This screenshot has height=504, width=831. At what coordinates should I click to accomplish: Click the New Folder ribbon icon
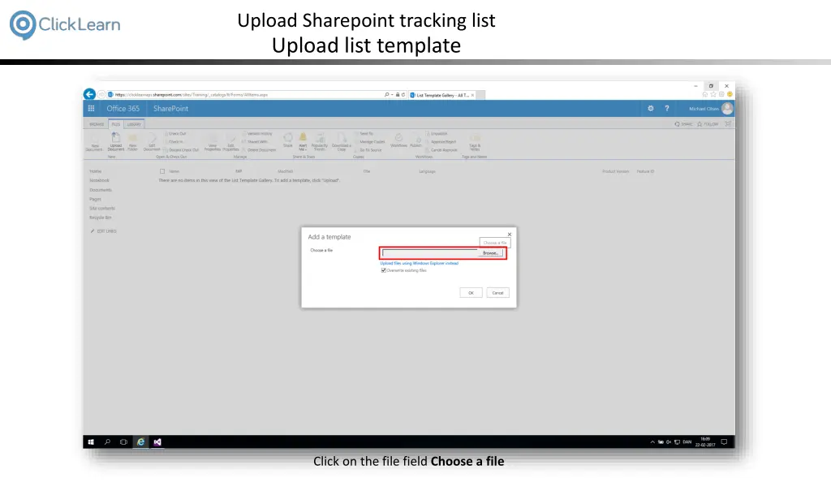132,142
